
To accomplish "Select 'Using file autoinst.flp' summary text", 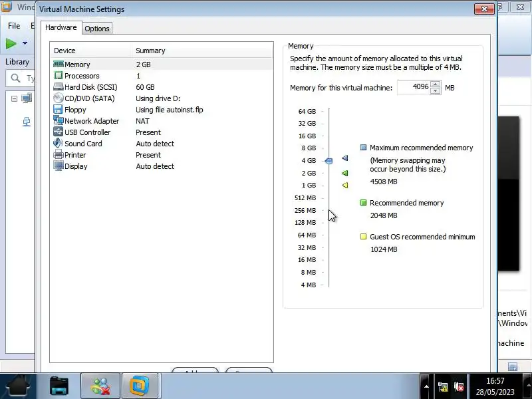I will click(170, 110).
